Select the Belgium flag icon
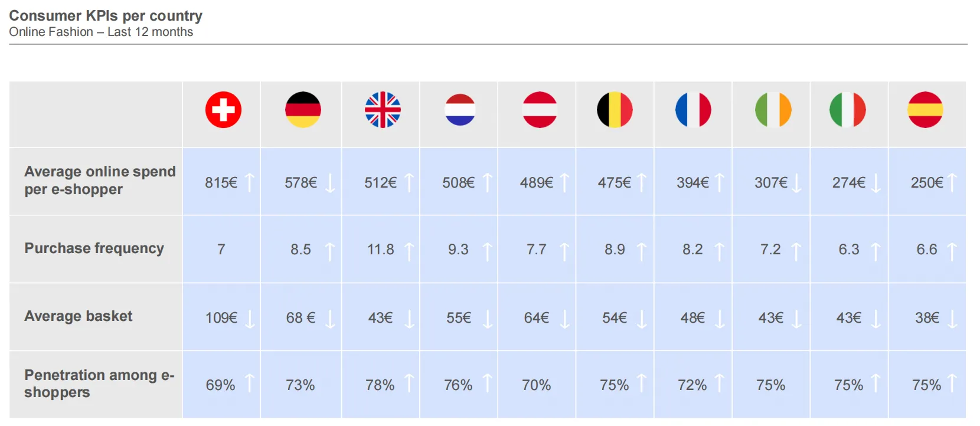Screen dimensions: 980x426 pos(615,110)
